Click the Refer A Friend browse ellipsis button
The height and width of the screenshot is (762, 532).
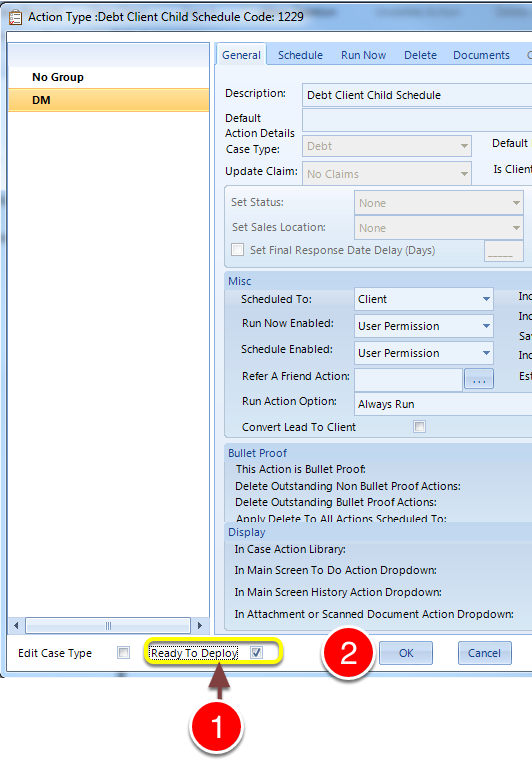pyautogui.click(x=479, y=380)
